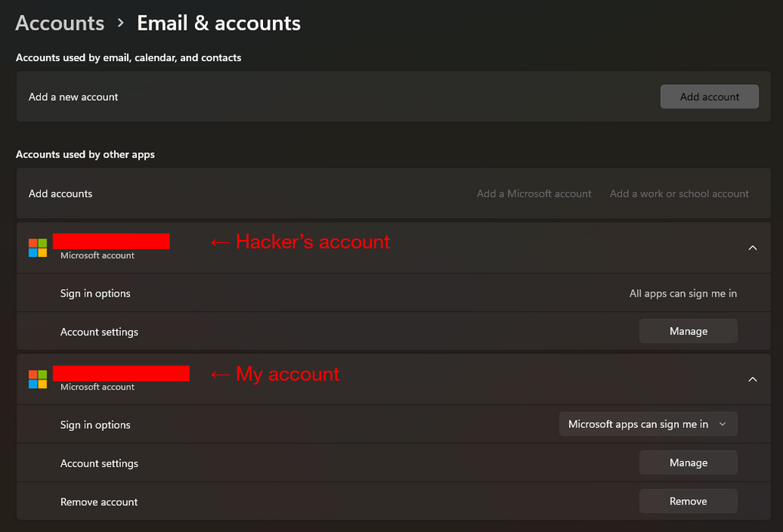Collapse my account section chevron
Image resolution: width=783 pixels, height=532 pixels.
point(752,379)
